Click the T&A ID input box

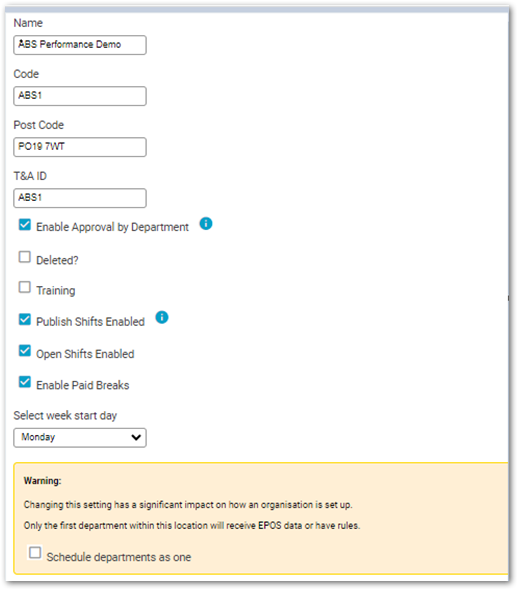[80, 198]
